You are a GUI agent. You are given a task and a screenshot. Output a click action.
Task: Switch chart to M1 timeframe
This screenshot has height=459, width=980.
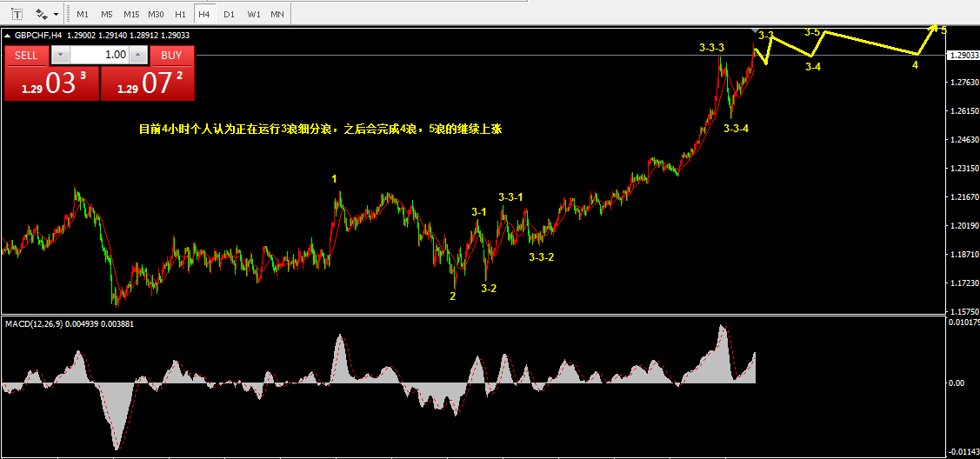pyautogui.click(x=83, y=14)
